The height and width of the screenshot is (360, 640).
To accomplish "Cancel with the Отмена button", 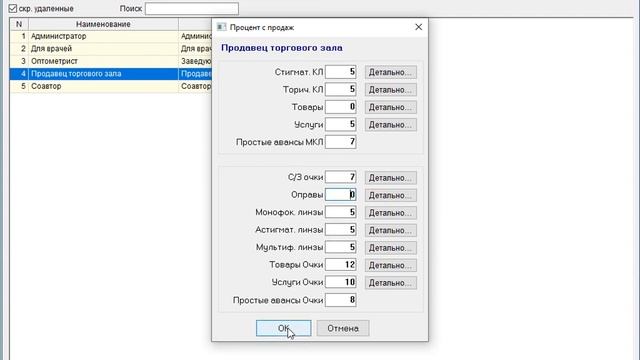I will click(x=343, y=328).
